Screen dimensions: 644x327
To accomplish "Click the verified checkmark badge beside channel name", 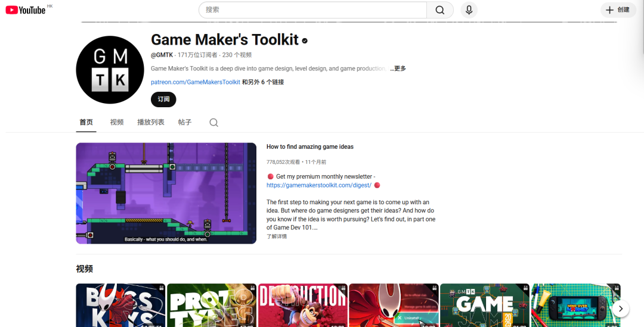I will (x=305, y=41).
